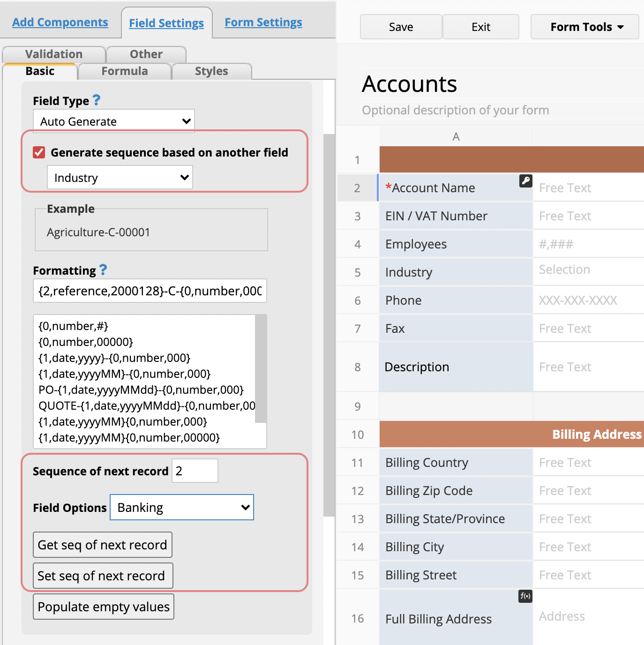Switch to the Validation tab
Viewport: 644px width, 645px height.
coord(54,54)
